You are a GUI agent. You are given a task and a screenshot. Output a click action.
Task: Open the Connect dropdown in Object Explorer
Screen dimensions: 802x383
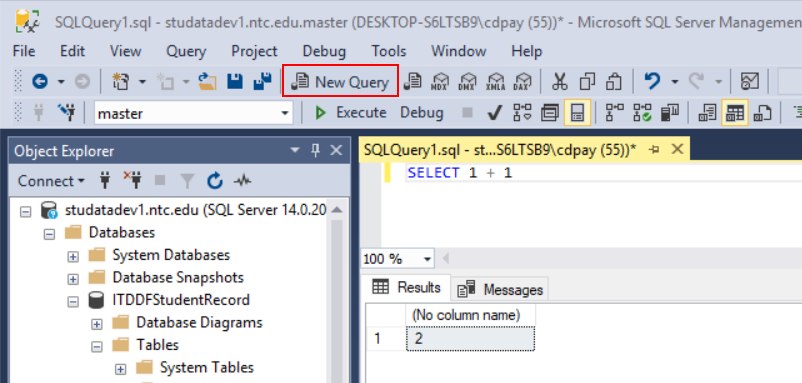pos(51,181)
